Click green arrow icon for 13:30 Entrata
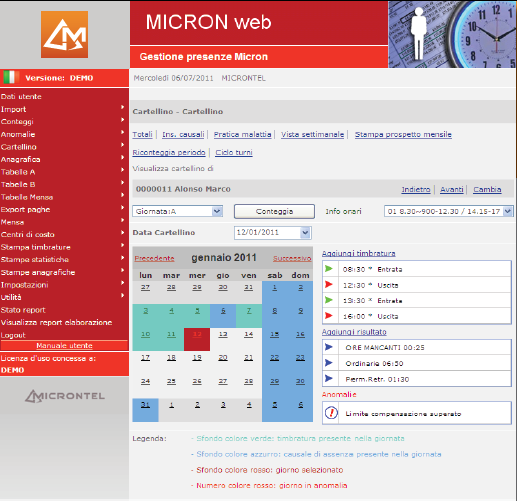This screenshot has width=517, height=501. point(329,300)
